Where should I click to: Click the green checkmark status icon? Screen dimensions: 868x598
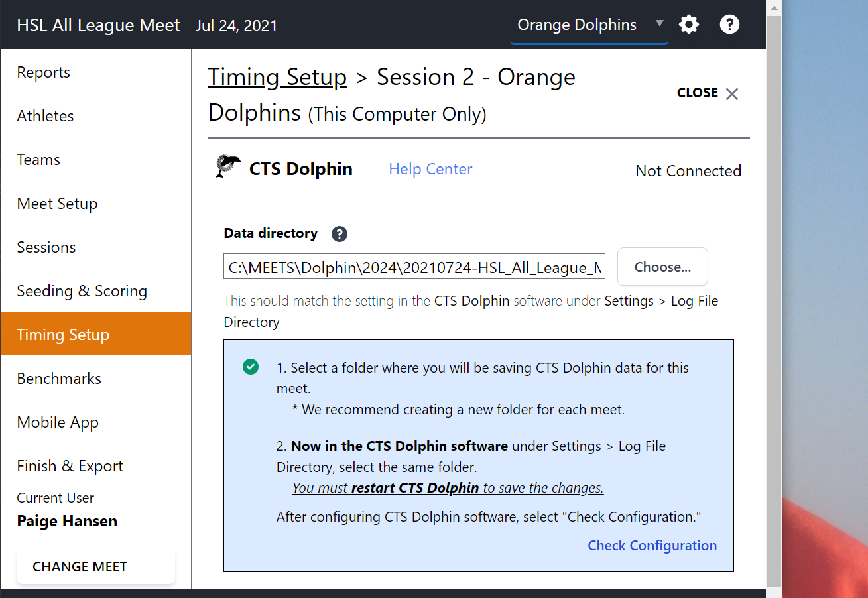[x=251, y=367]
